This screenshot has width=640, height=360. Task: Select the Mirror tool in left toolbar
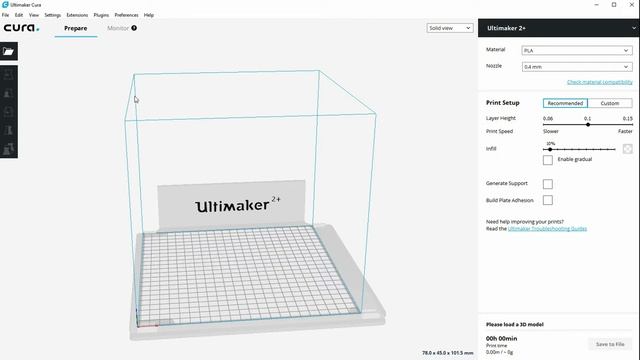pos(9,130)
